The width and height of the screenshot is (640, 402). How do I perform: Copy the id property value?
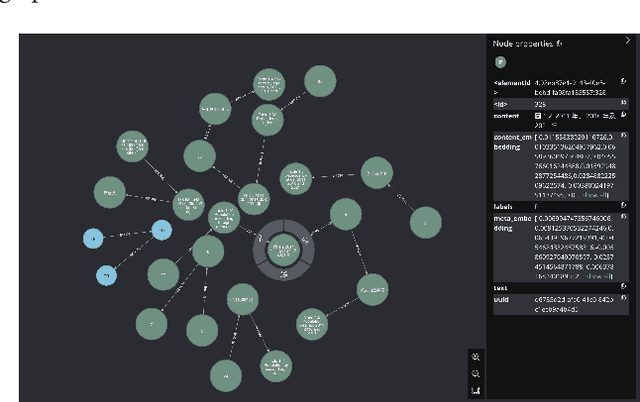point(624,102)
